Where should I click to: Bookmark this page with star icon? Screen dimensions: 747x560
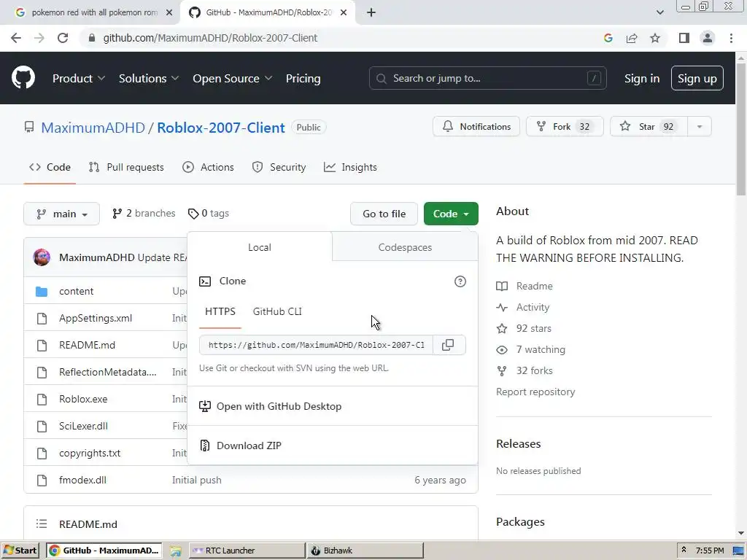click(655, 38)
